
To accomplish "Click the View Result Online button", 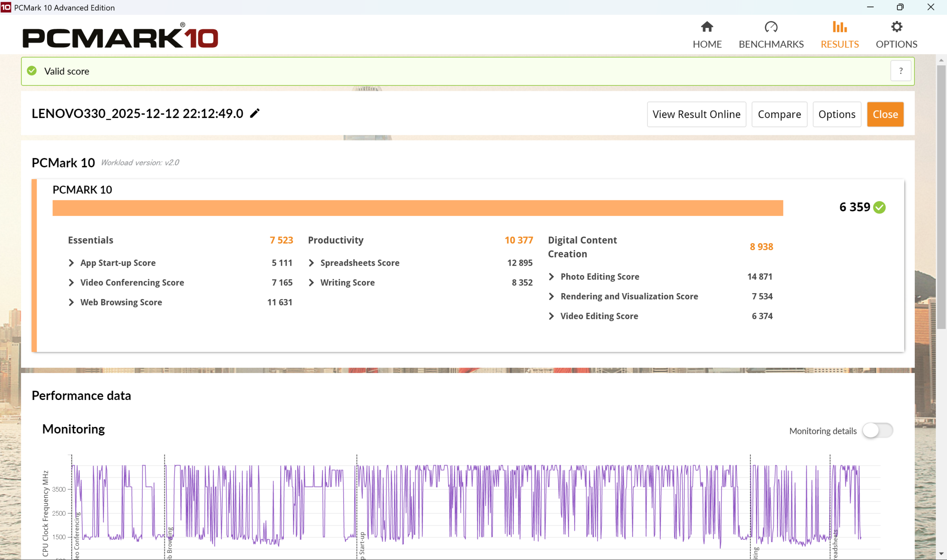I will point(696,114).
